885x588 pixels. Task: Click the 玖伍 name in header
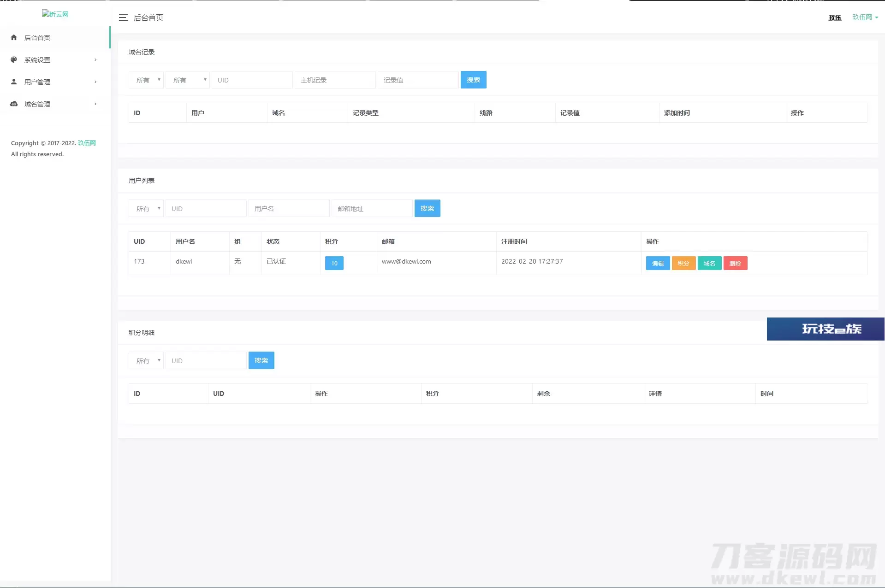[835, 18]
